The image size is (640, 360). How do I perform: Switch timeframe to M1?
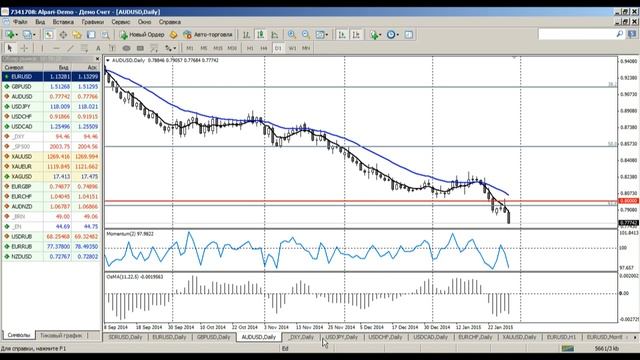pos(190,48)
